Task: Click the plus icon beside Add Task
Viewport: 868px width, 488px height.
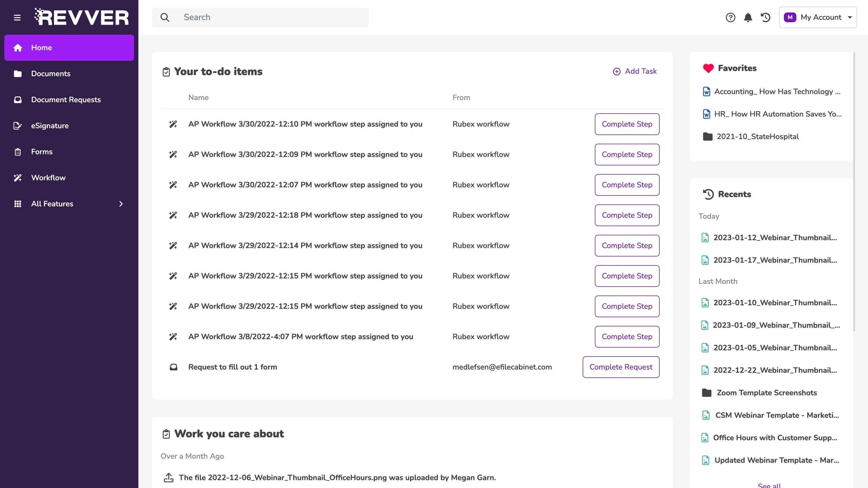Action: click(616, 71)
